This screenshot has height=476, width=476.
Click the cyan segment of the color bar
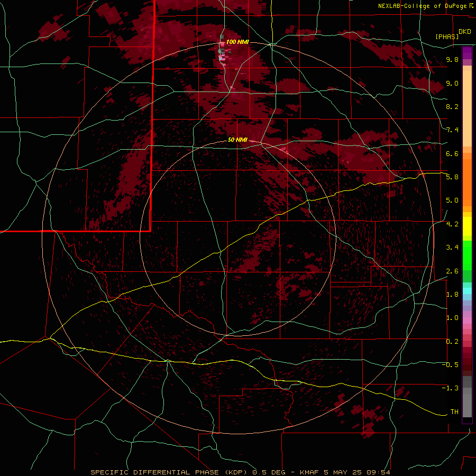467,290
